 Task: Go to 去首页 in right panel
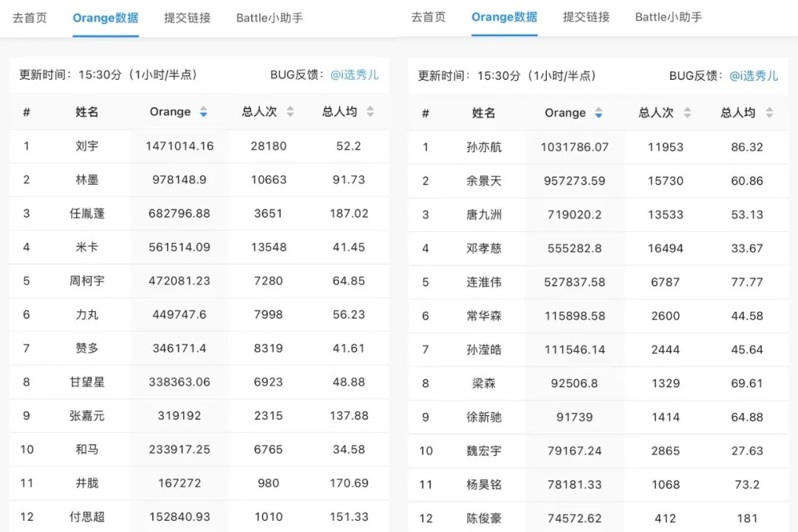point(429,17)
